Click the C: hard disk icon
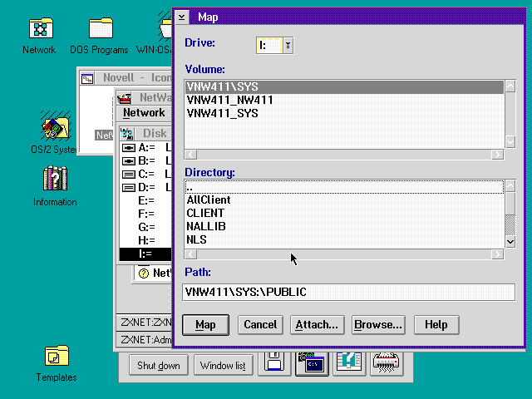The image size is (532, 399). 129,175
